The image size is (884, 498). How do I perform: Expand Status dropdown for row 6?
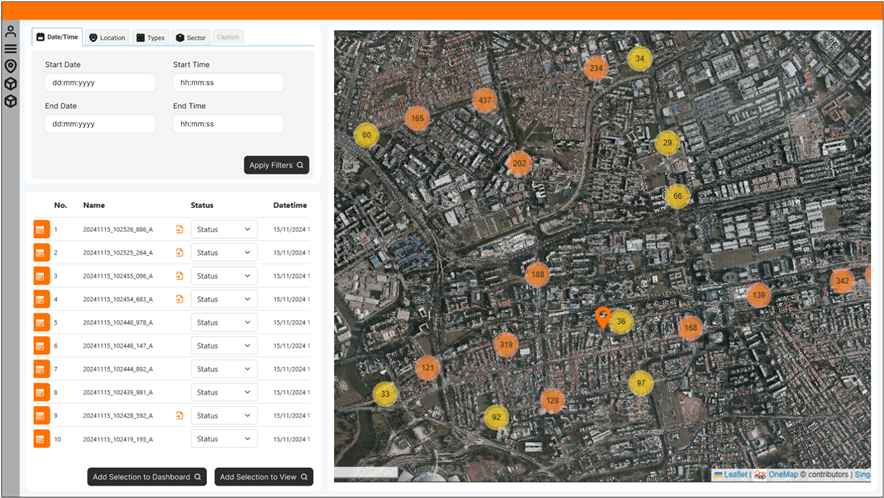tap(224, 346)
